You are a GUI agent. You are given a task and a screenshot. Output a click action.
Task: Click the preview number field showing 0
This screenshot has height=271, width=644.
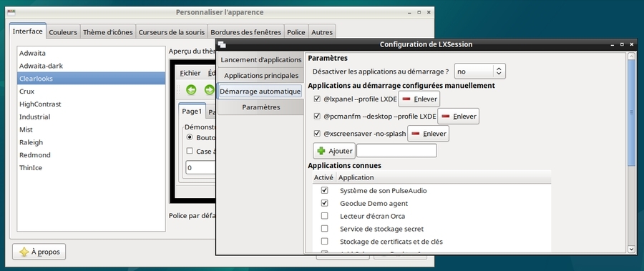pos(201,167)
